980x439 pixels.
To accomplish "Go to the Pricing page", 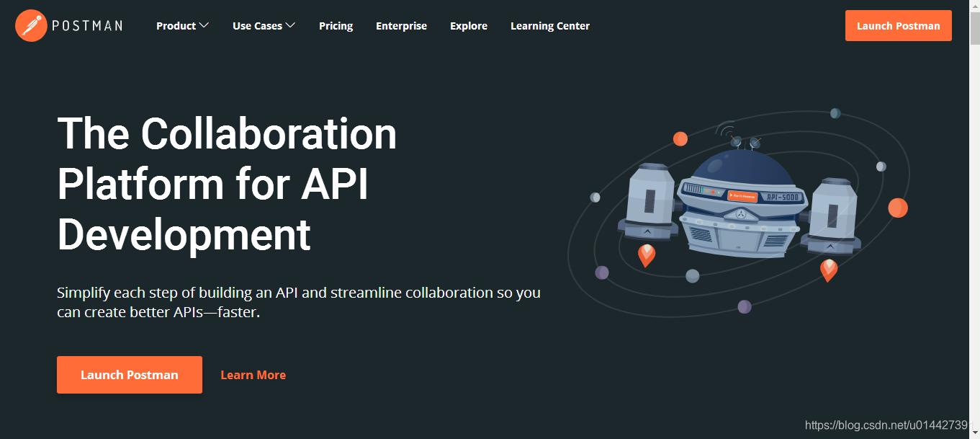I will pos(336,26).
